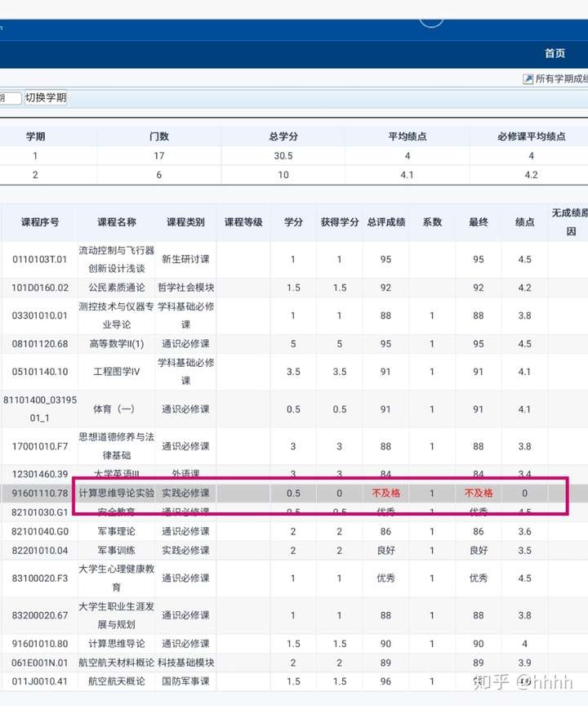588x706 pixels.
Task: Select course name 思想道德修养与法律基础
Action: 117,446
